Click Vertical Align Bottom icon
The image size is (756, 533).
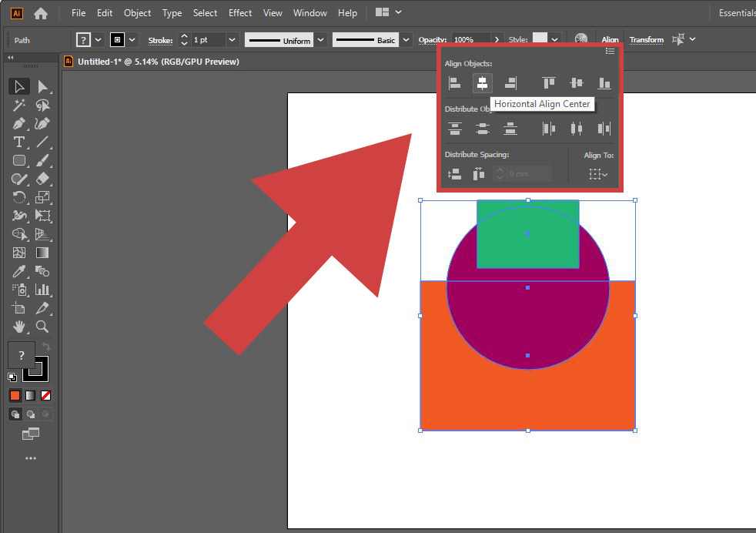[604, 83]
